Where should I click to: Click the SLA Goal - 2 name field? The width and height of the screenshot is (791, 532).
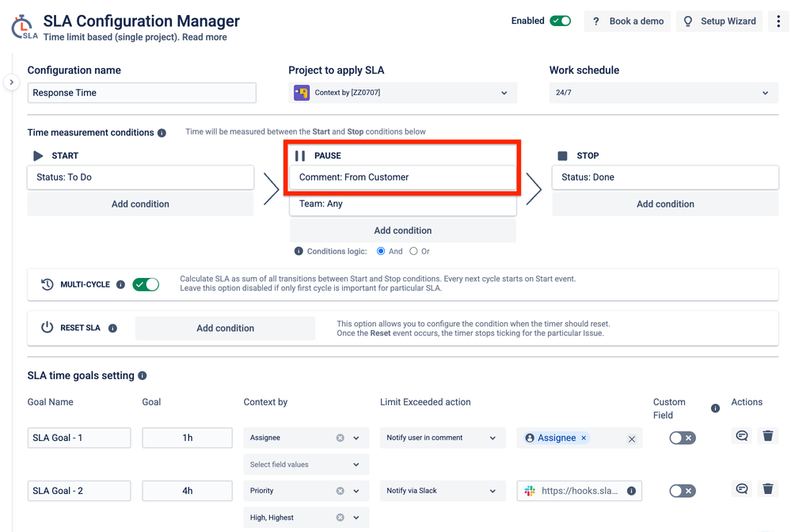(x=79, y=491)
